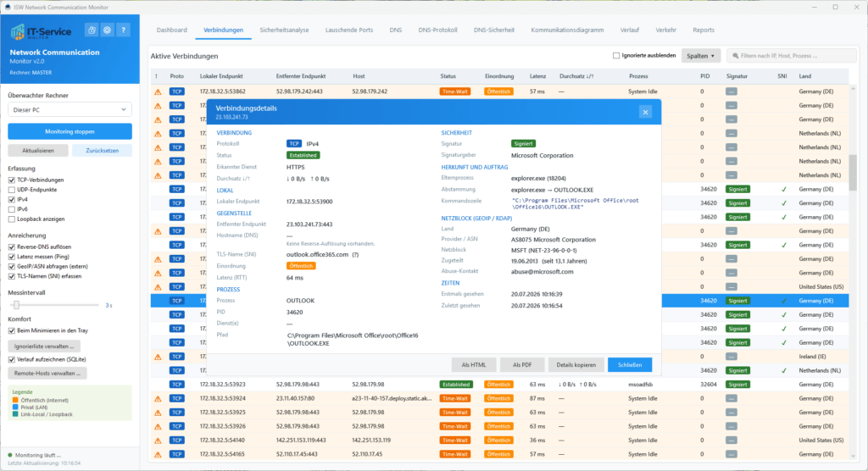
Task: Export details with Als PDF button
Action: click(522, 365)
